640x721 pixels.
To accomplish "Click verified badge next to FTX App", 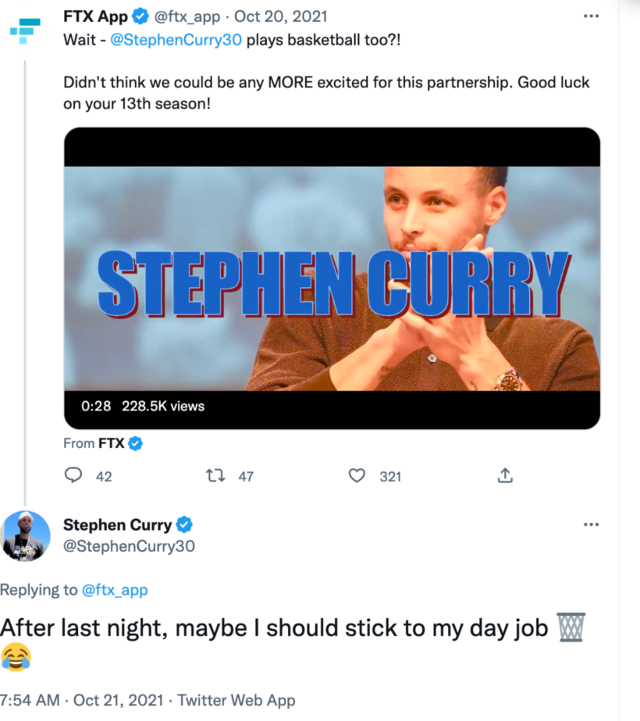I will 141,17.
